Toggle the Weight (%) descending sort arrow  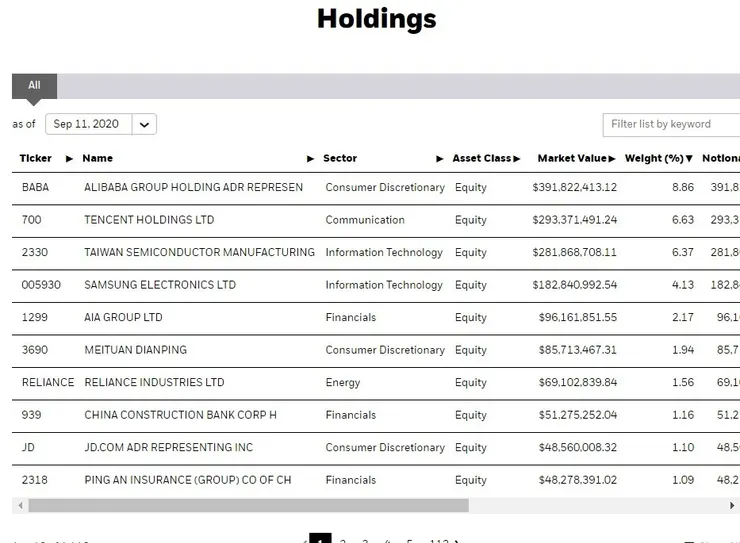(x=689, y=159)
